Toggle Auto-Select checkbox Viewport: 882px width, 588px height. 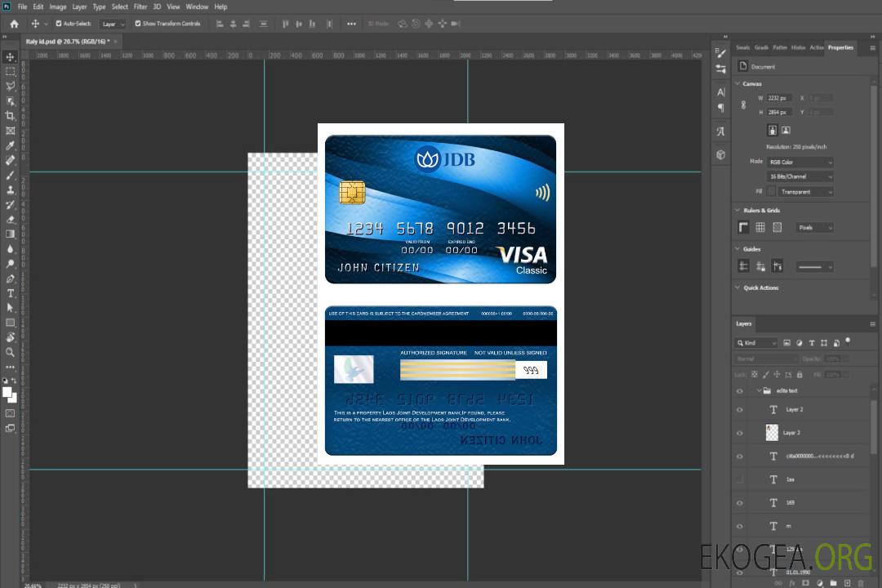(x=59, y=24)
